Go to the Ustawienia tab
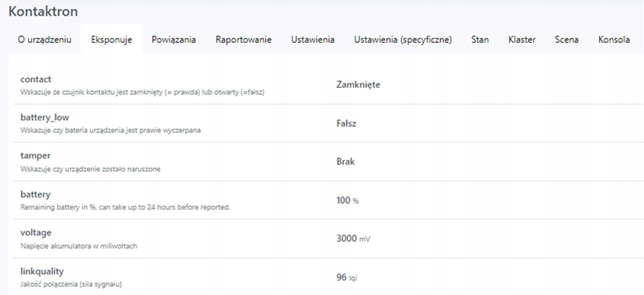This screenshot has height=295, width=644. tap(313, 40)
